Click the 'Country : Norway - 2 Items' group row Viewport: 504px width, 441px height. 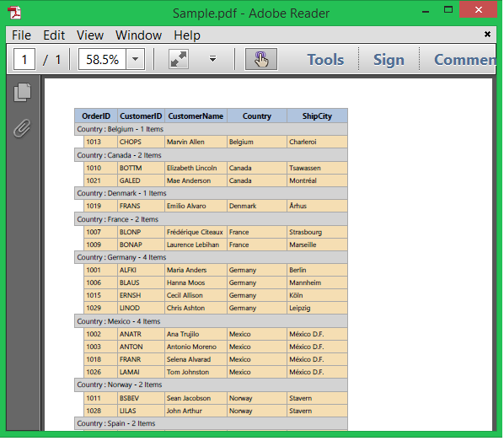[211, 385]
